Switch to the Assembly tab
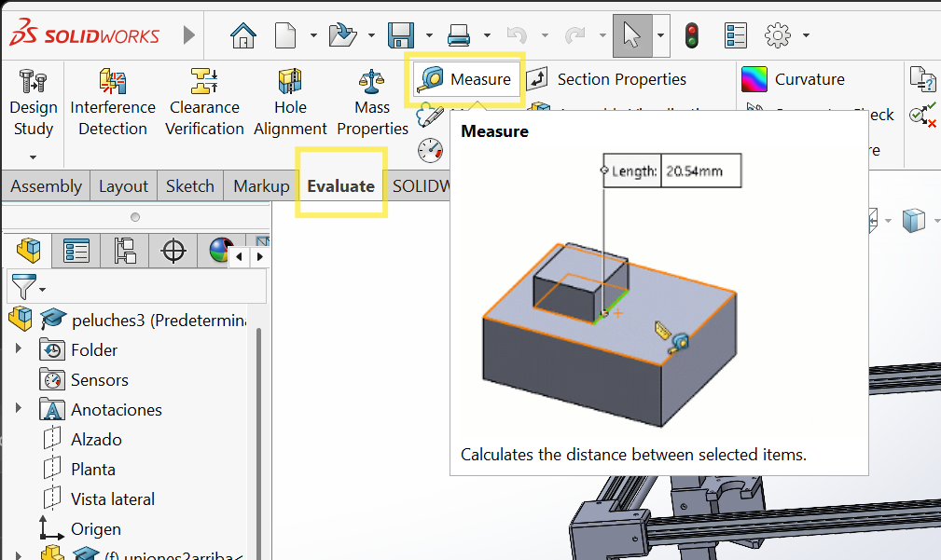The image size is (941, 560). [x=47, y=185]
